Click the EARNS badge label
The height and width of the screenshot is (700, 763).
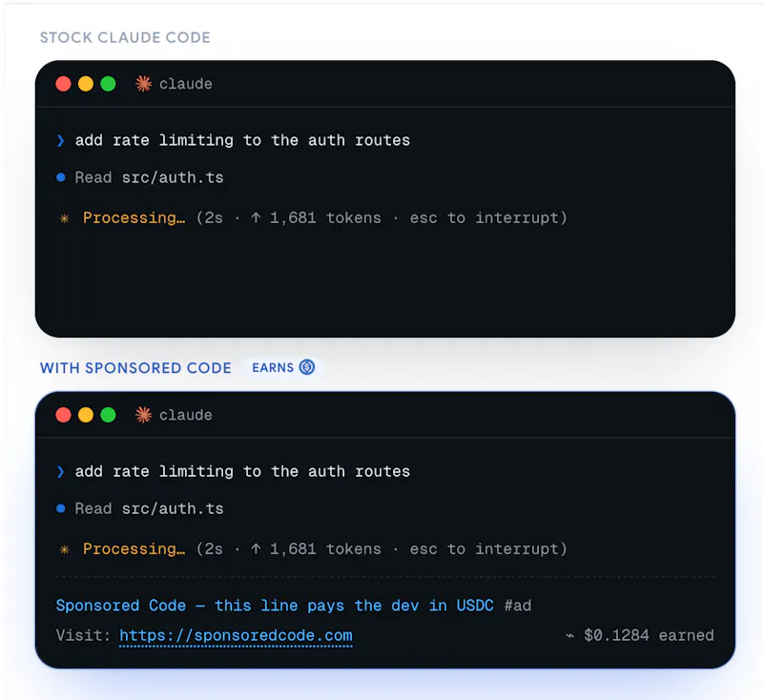coord(273,368)
